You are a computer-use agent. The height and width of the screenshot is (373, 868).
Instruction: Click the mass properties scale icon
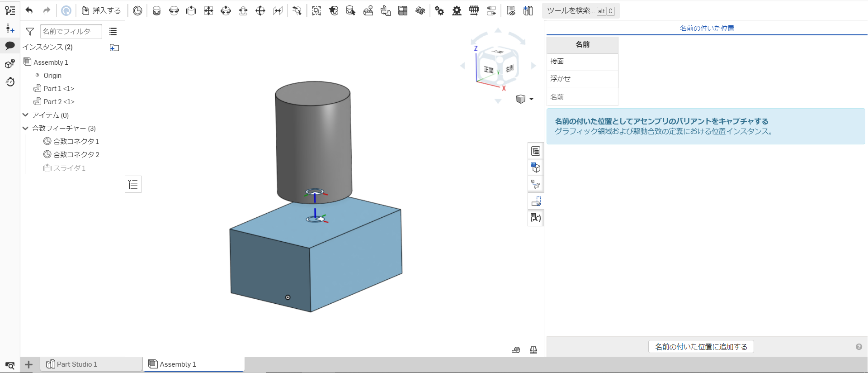click(x=533, y=349)
